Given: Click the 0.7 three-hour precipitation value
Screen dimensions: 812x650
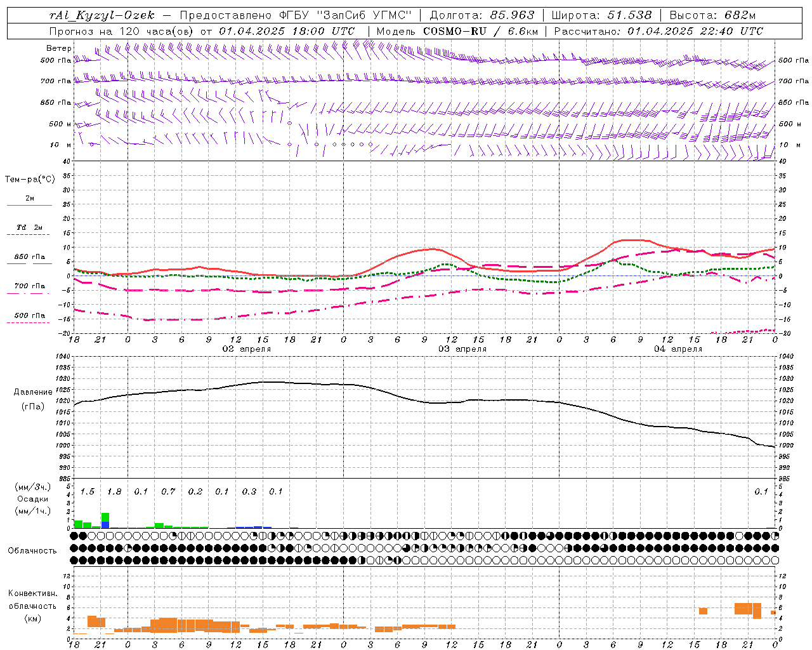Looking at the screenshot, I should coord(168,491).
